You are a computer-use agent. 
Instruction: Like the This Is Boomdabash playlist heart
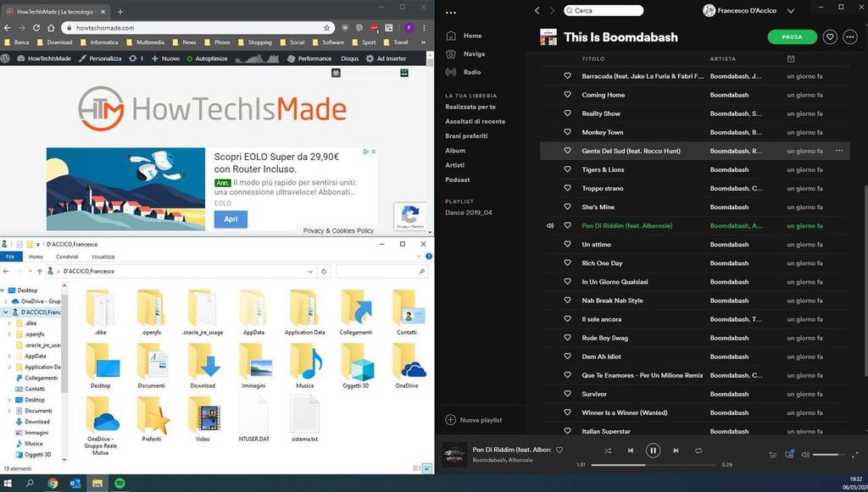(830, 37)
